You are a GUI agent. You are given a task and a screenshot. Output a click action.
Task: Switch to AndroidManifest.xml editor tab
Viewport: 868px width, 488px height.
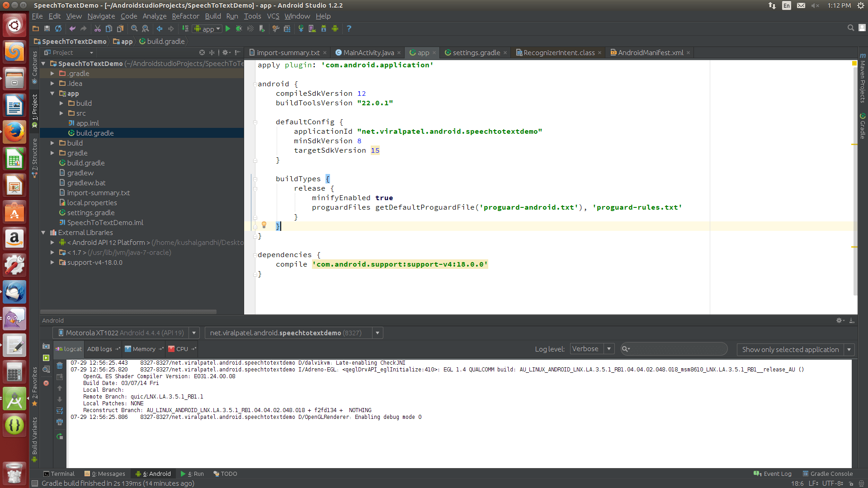[x=650, y=52]
